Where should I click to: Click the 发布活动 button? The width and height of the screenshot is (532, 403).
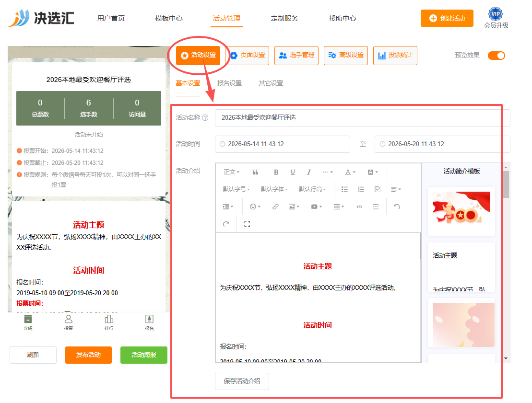88,355
